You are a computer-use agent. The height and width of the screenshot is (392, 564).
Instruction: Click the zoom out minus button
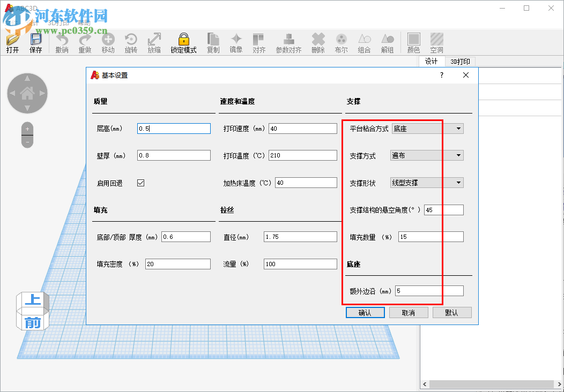pyautogui.click(x=27, y=142)
